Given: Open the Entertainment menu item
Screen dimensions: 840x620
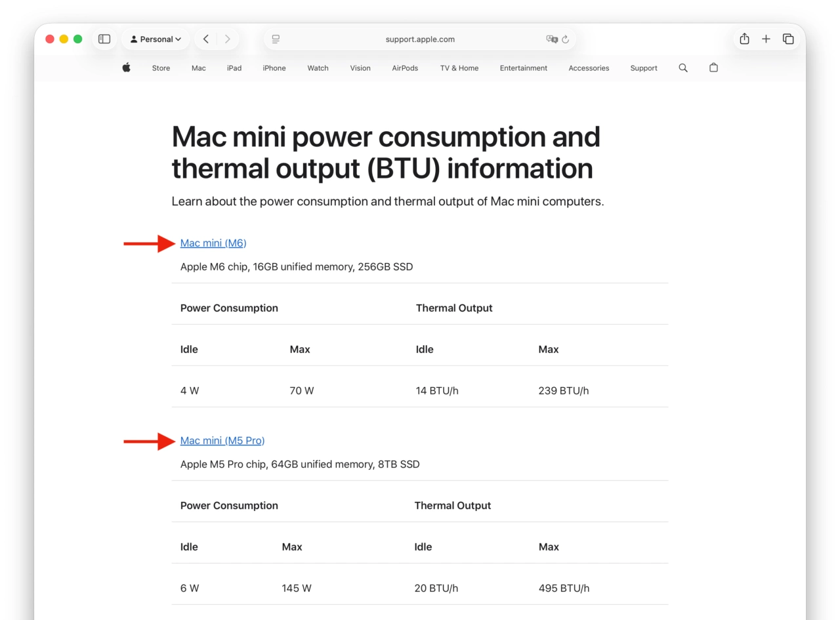Looking at the screenshot, I should 524,68.
